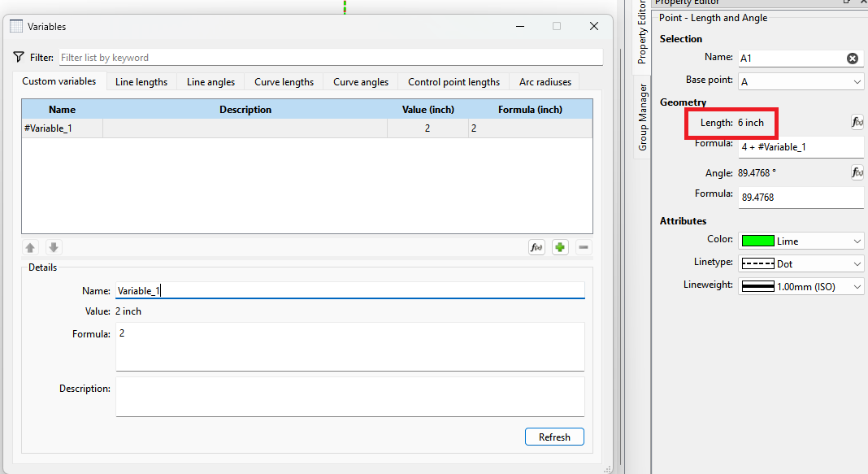Switch to the Arc radiuses tab
The image size is (868, 474).
(545, 81)
